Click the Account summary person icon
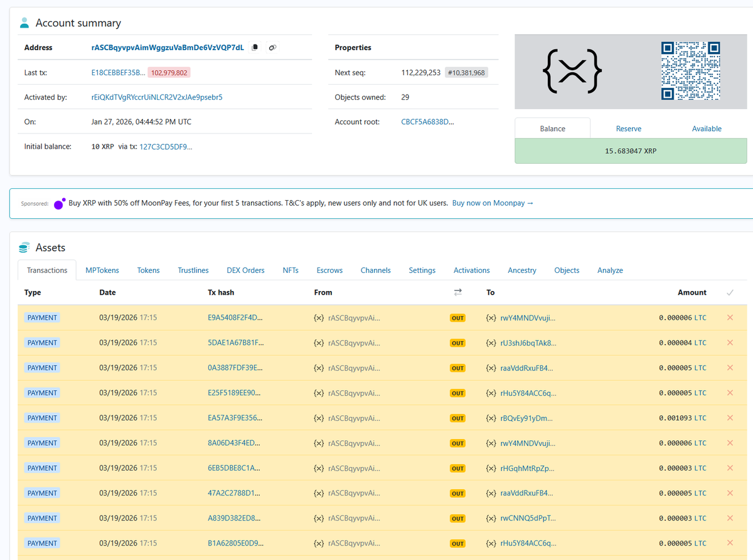 (x=24, y=23)
